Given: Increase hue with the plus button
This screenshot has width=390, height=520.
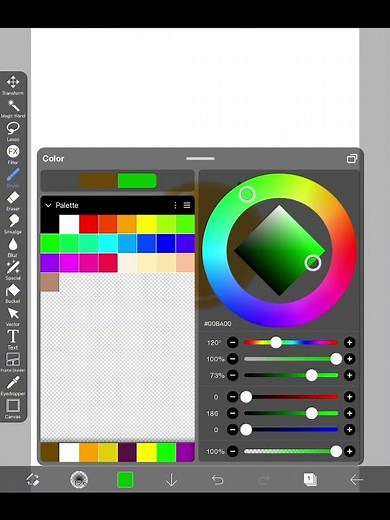Looking at the screenshot, I should pyautogui.click(x=349, y=342).
